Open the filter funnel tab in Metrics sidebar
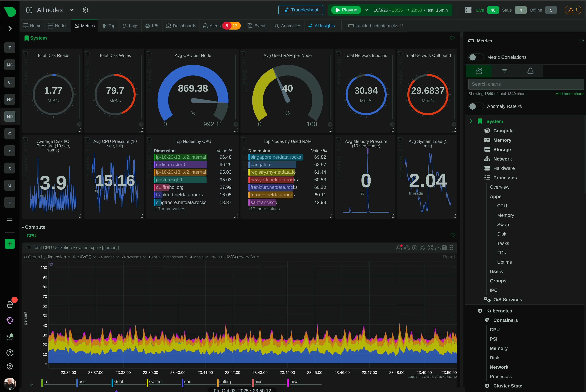The image size is (586, 392). pos(504,71)
